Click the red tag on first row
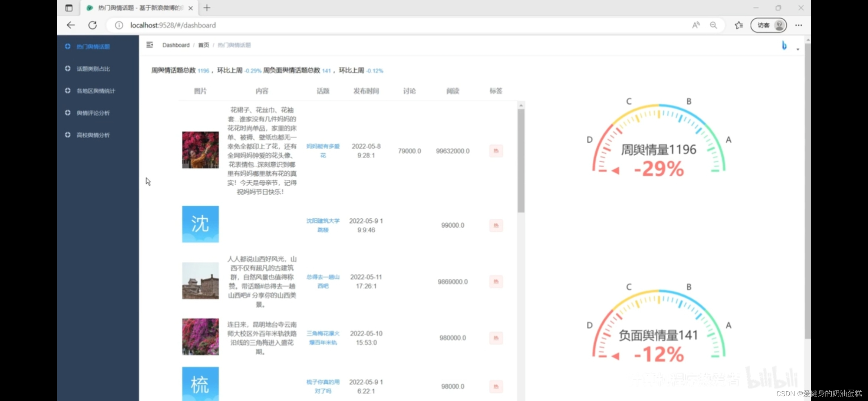 point(496,151)
